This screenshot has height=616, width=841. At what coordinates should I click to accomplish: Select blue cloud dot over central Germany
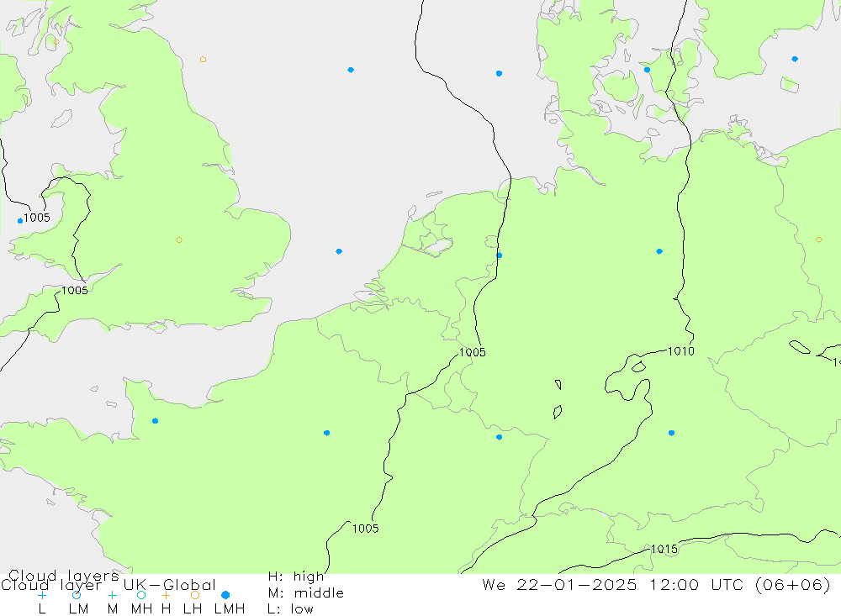[x=659, y=251]
